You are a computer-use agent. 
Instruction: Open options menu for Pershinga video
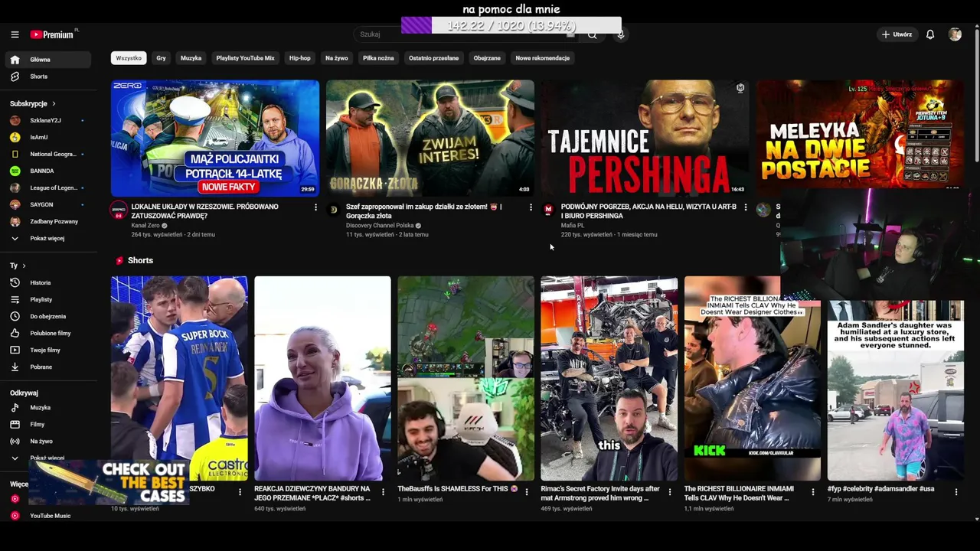(x=746, y=207)
